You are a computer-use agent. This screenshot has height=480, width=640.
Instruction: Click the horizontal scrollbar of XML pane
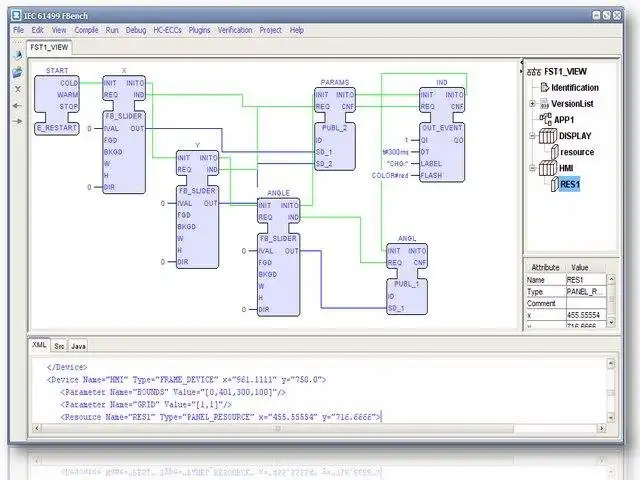278,428
